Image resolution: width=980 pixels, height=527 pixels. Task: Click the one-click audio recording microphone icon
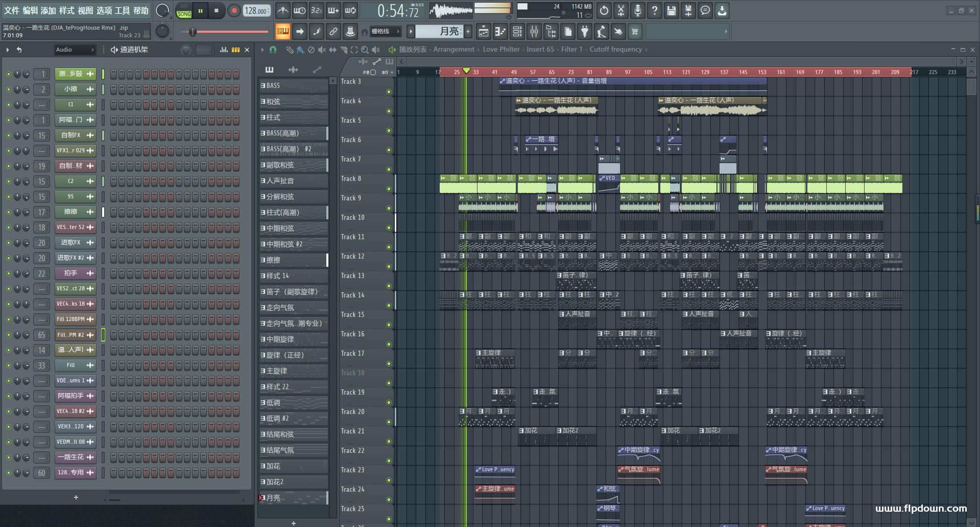(638, 10)
